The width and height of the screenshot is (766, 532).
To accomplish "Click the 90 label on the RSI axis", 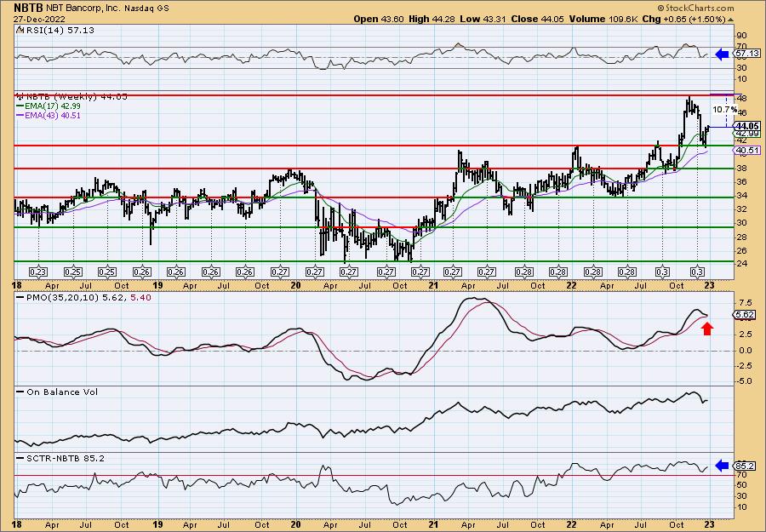I will 741,36.
